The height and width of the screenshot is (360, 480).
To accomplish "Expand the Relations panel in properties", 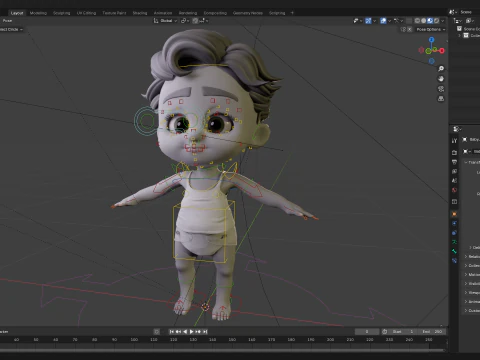I will 466,256.
